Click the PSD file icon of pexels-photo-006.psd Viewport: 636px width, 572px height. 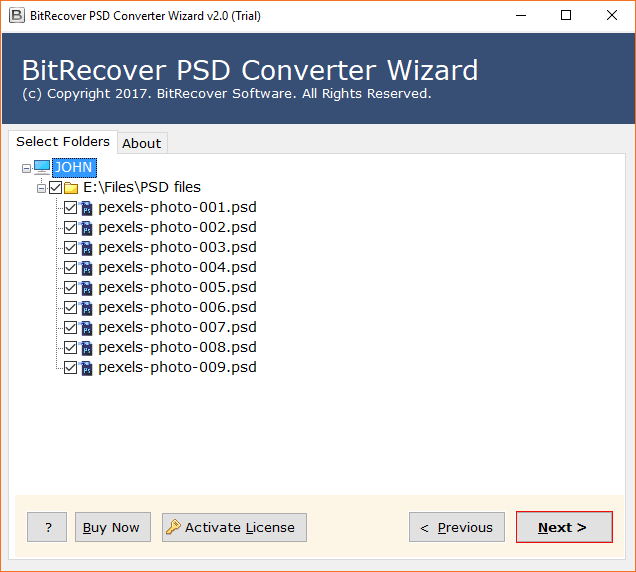click(86, 308)
